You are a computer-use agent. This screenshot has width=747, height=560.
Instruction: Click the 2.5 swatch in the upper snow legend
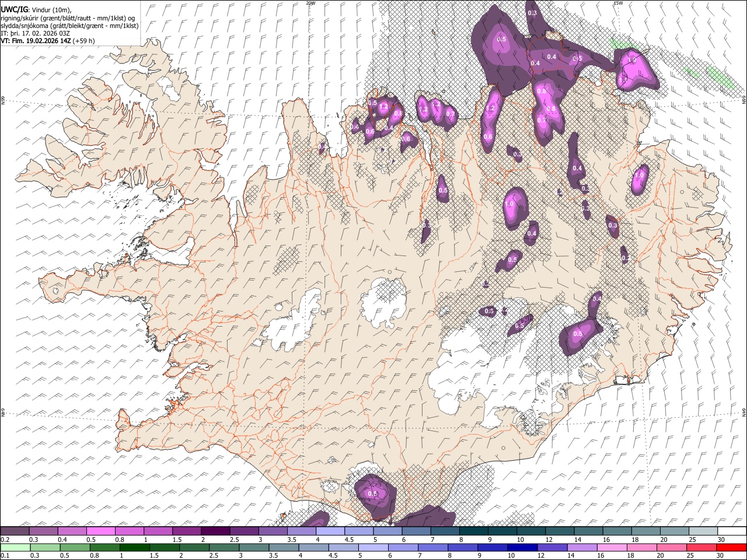click(x=244, y=531)
